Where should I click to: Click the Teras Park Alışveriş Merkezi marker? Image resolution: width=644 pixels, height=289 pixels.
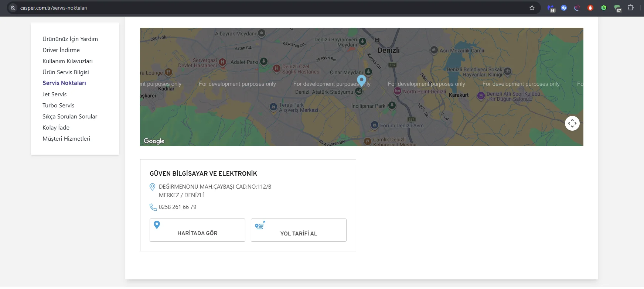tap(273, 107)
